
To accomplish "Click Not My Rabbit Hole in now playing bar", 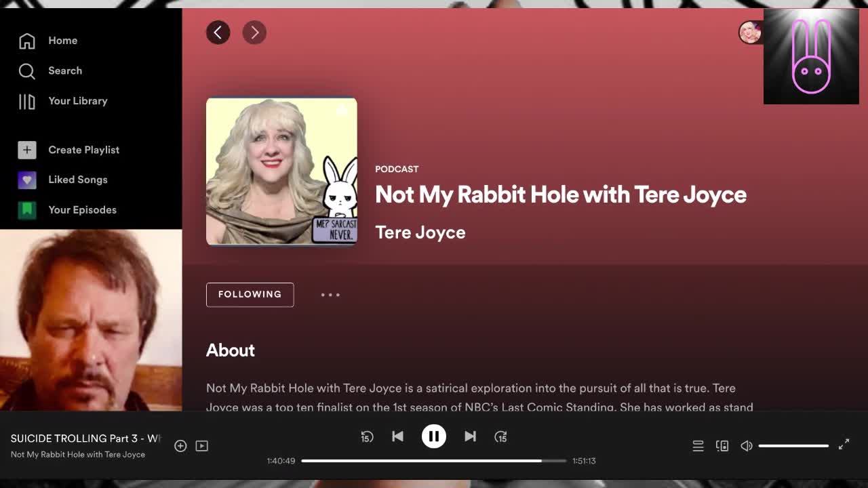I will [78, 455].
